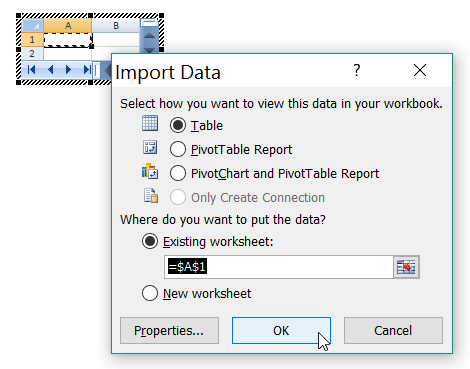Click the Only Create Connection icon
This screenshot has width=470, height=369.
(151, 196)
